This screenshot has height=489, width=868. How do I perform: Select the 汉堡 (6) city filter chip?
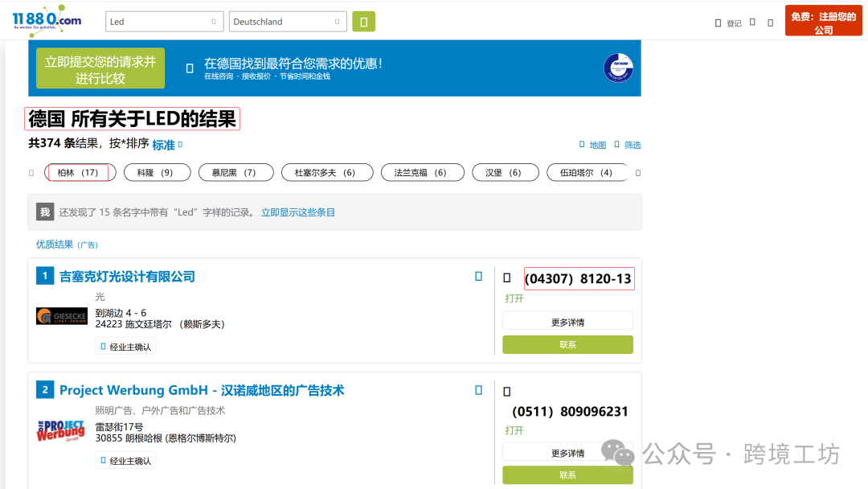point(505,172)
